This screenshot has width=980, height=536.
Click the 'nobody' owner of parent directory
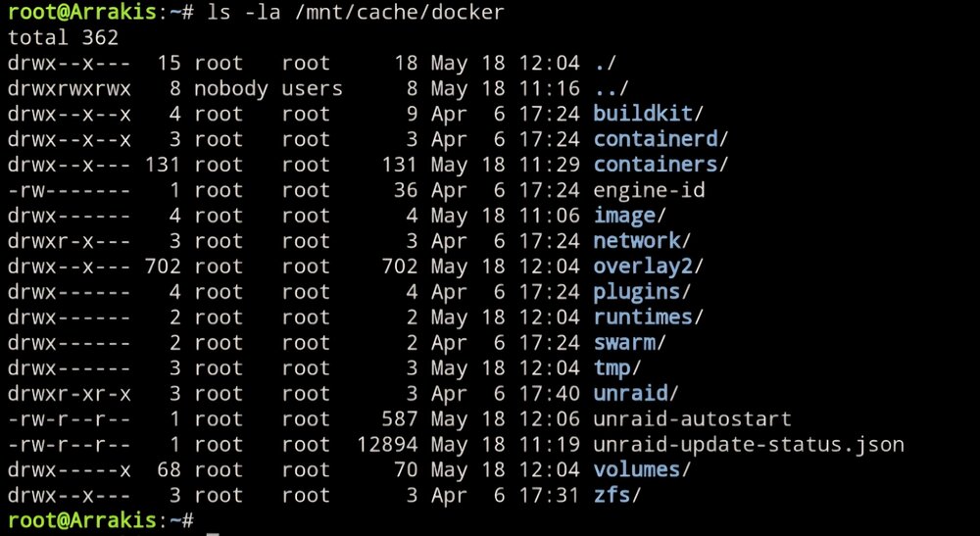click(230, 88)
